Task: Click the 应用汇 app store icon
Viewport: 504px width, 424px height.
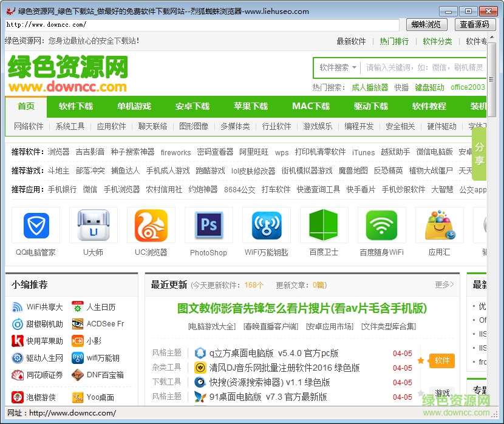Action: click(438, 225)
